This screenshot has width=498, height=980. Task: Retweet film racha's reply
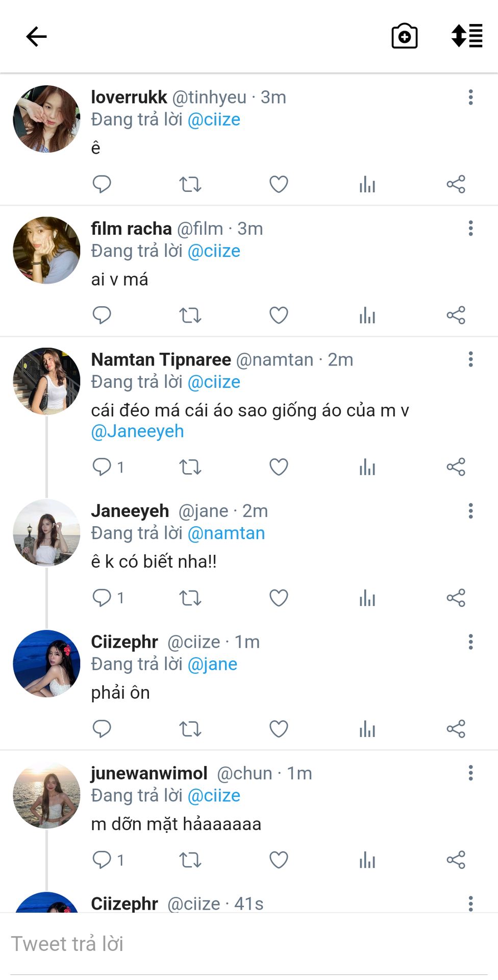[190, 315]
